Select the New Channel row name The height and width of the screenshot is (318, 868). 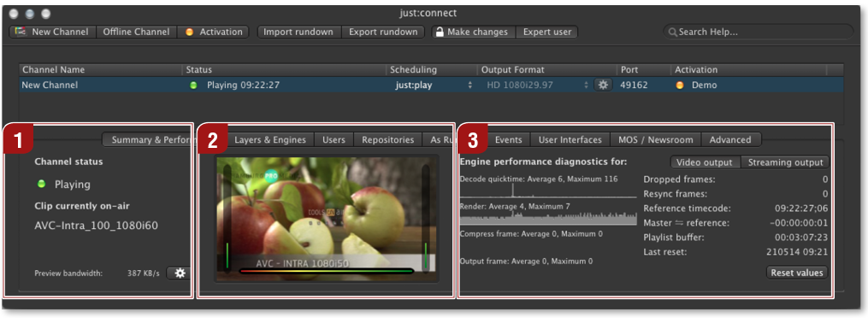click(50, 85)
